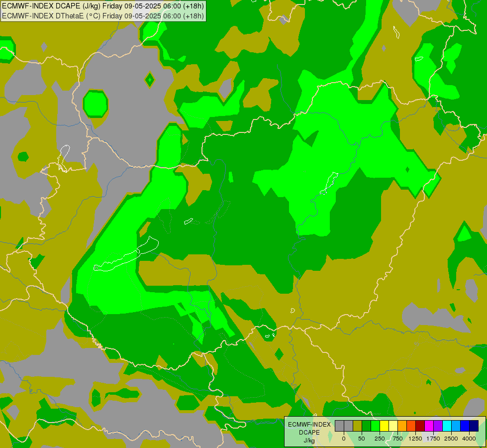The height and width of the screenshot is (448, 487).
Task: Click the DThetaE title line at top
Action: (x=103, y=16)
